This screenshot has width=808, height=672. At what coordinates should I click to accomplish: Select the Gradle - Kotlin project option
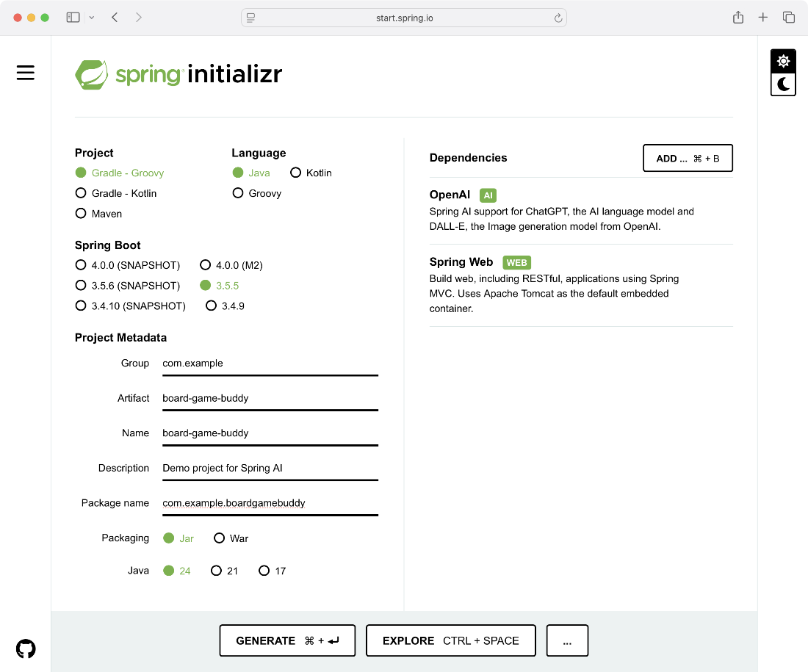tap(116, 193)
